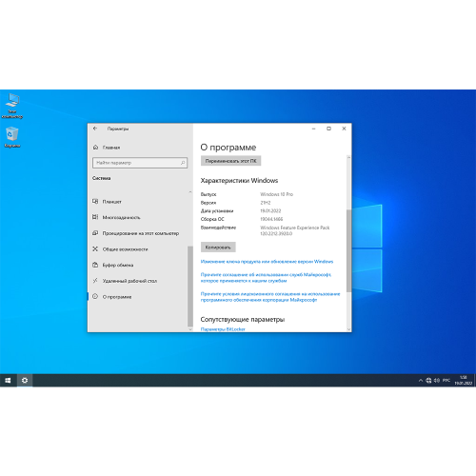The height and width of the screenshot is (476, 476).
Task: Click the sidebar scroll-up arrow
Action: pyautogui.click(x=190, y=192)
